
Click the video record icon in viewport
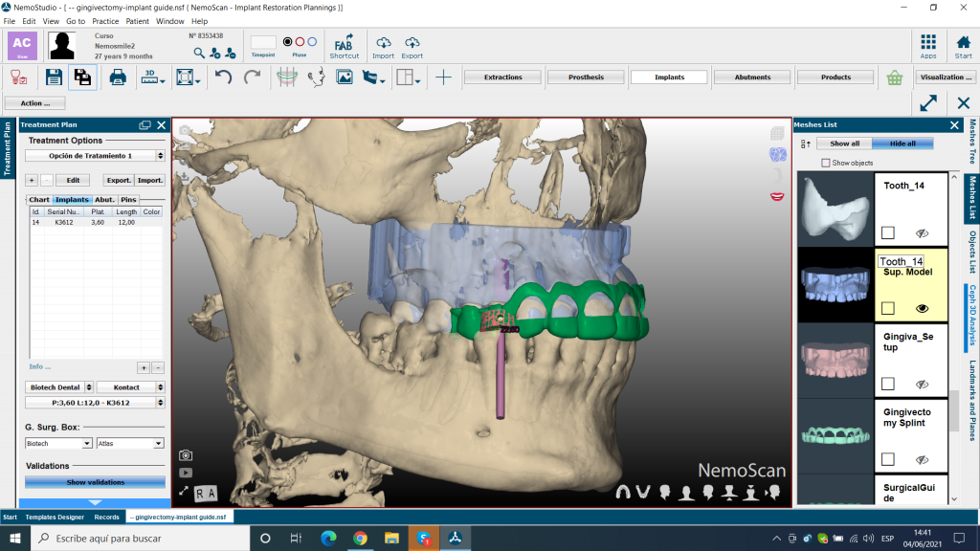coord(186,473)
